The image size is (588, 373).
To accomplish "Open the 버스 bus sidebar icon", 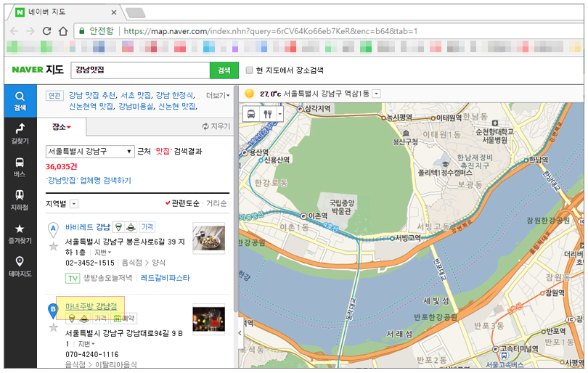I will point(20,167).
